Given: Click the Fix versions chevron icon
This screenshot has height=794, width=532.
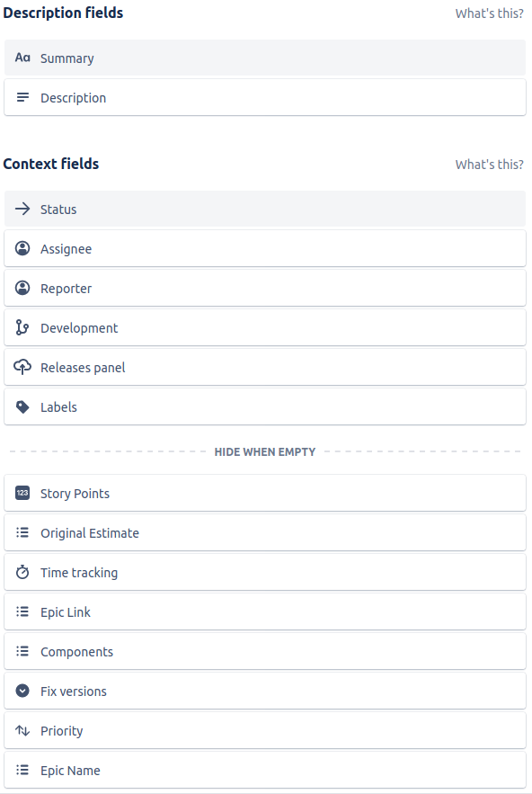Looking at the screenshot, I should tap(22, 691).
